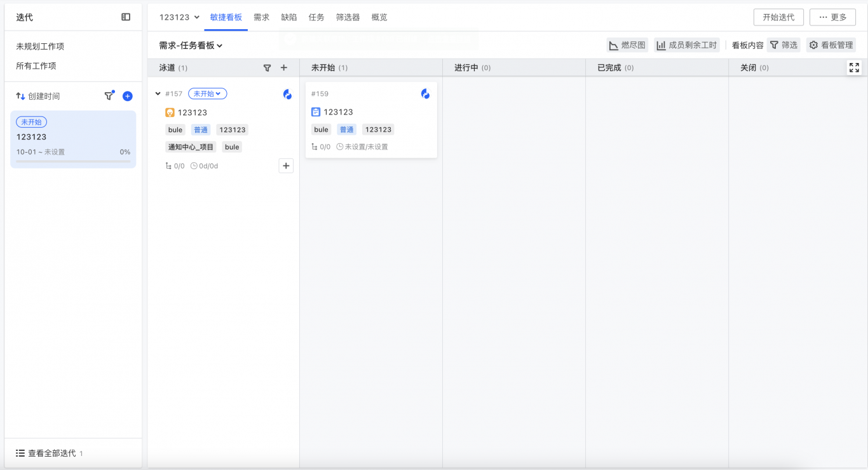
Task: Open the iteration filter funnel icon
Action: coord(109,96)
